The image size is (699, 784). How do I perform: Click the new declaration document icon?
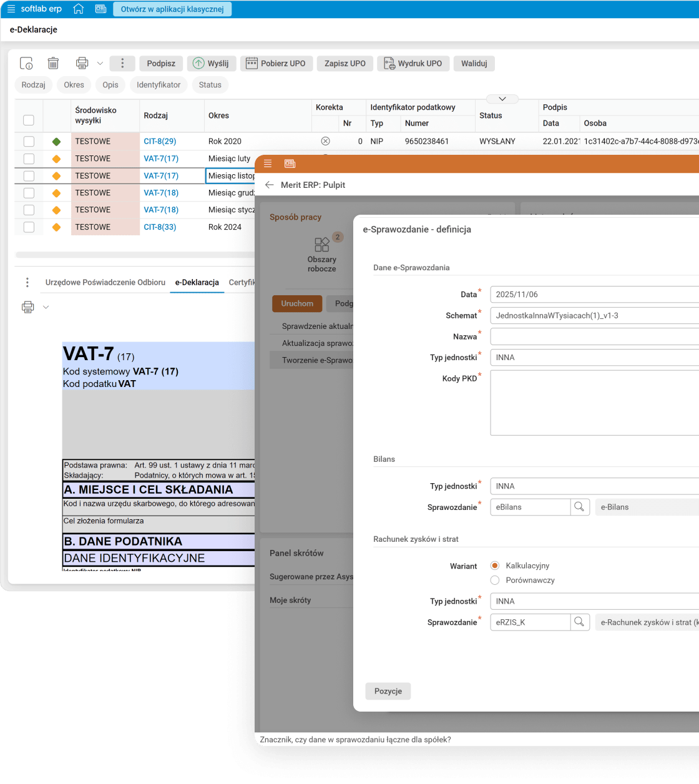point(26,63)
